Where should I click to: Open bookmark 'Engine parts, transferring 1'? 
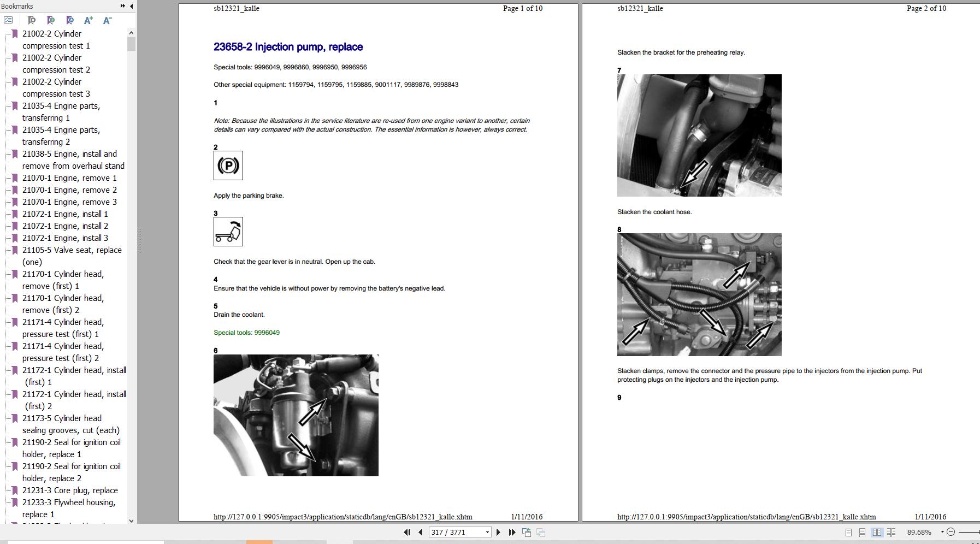click(x=61, y=112)
